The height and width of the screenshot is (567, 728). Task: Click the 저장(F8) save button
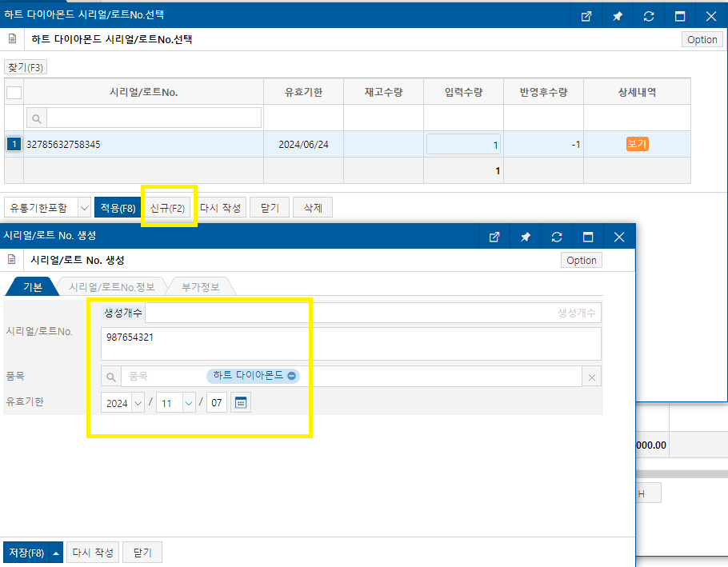pos(26,553)
